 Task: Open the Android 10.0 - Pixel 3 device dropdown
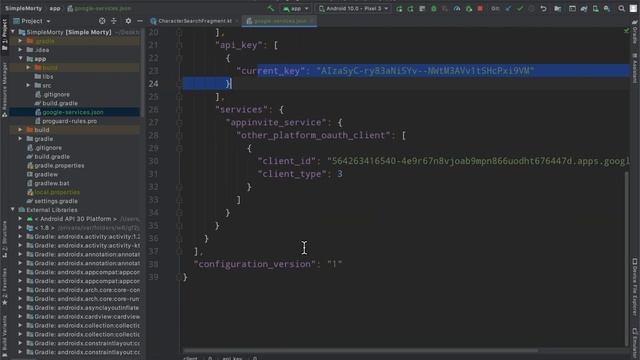pyautogui.click(x=353, y=8)
